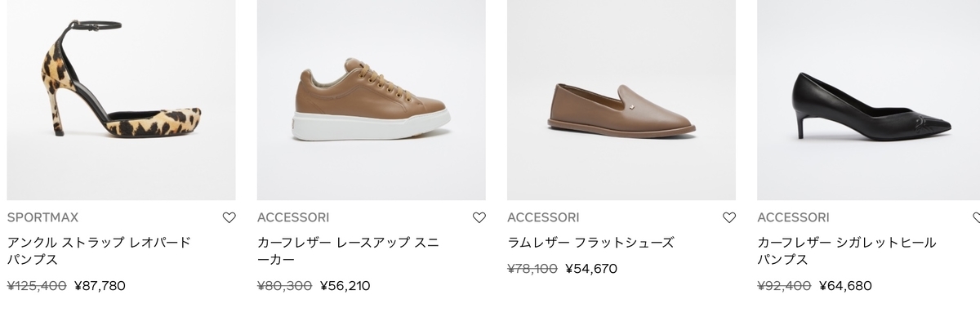View the brown sneaker product photo
Viewport: 980px width, 335px height.
pyautogui.click(x=372, y=100)
